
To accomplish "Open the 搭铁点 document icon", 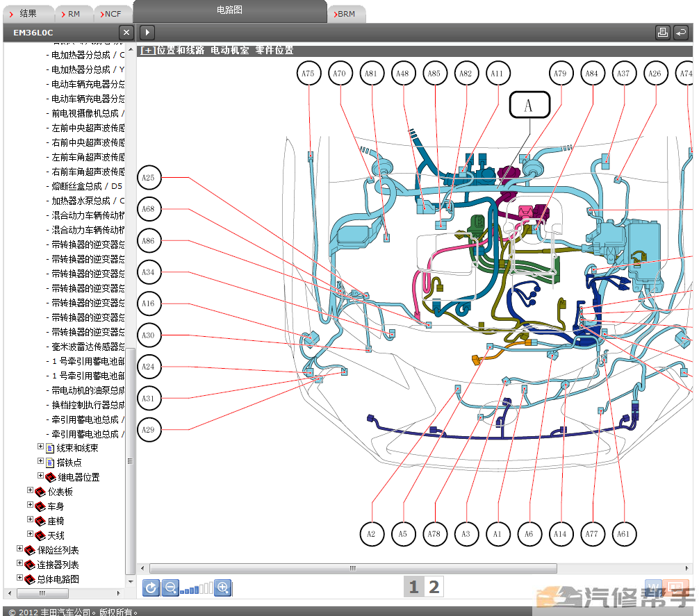I will pyautogui.click(x=50, y=463).
